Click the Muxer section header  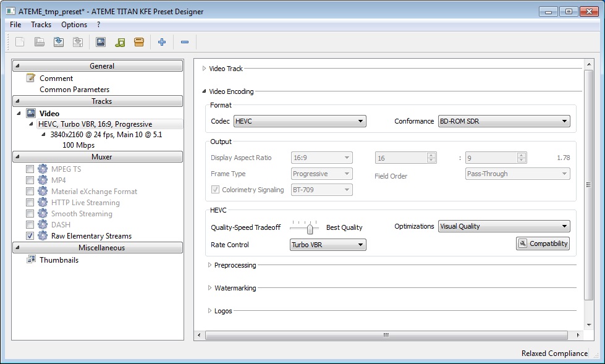pyautogui.click(x=98, y=157)
